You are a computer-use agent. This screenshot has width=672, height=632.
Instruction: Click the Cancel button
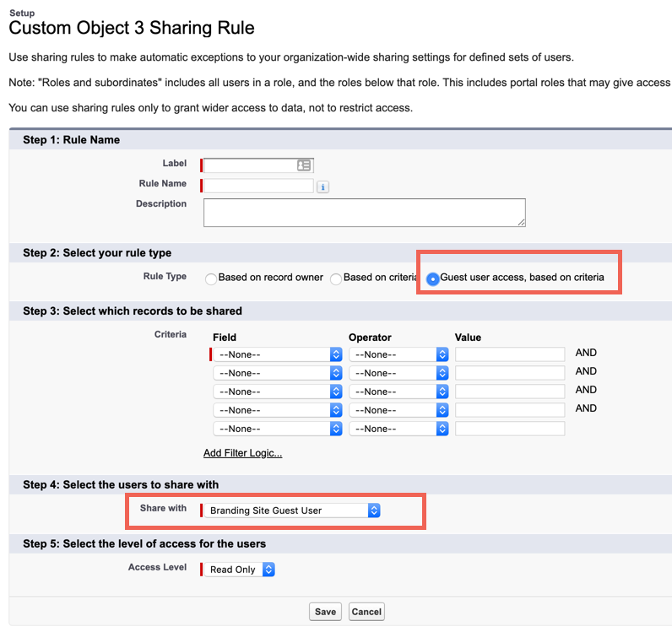click(366, 612)
